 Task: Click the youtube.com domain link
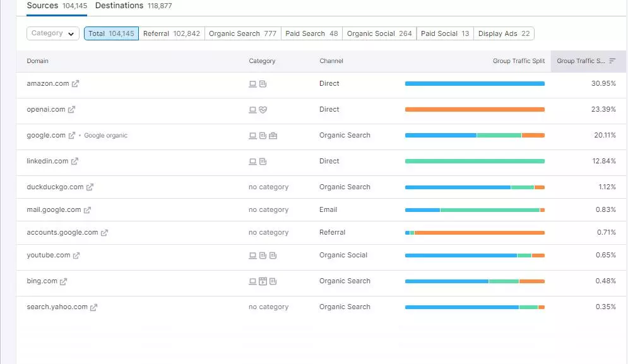[49, 255]
